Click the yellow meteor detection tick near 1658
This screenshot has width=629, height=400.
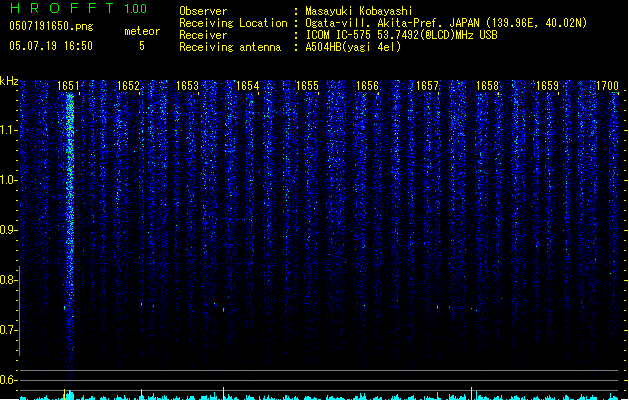471,392
